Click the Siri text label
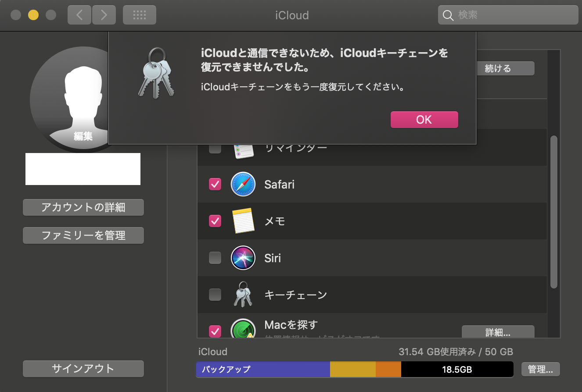Viewport: 582px width, 392px height. 273,258
